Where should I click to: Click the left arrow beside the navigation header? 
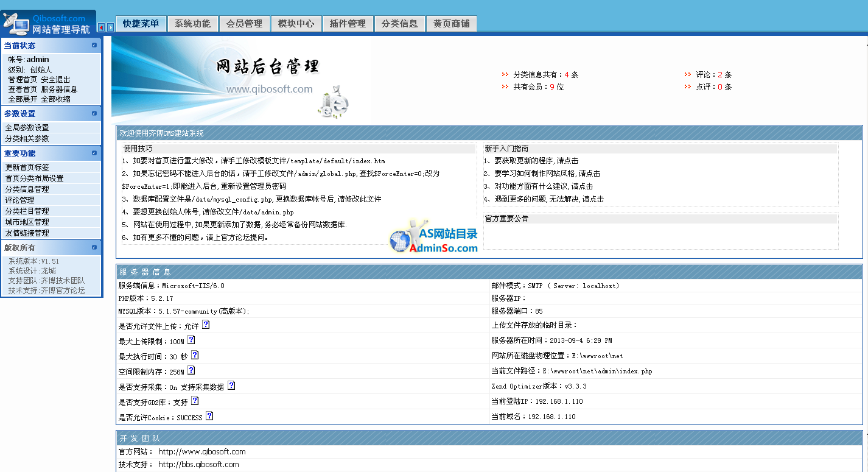pos(101,27)
